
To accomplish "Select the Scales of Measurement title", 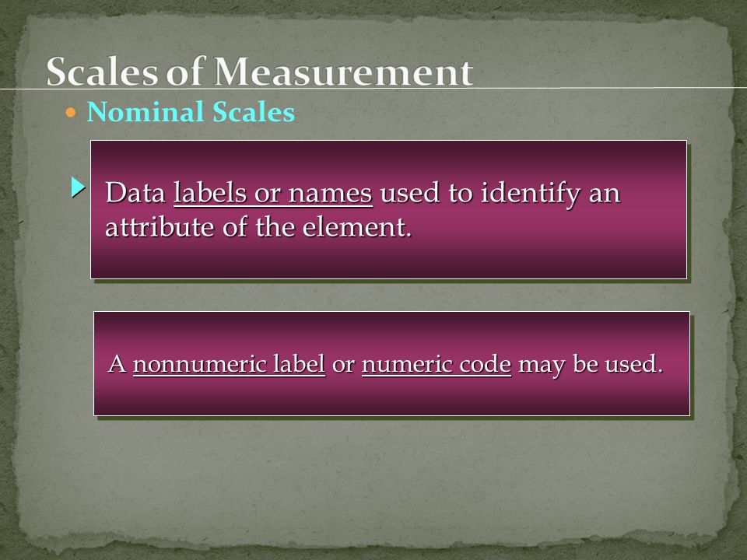I will (260, 72).
